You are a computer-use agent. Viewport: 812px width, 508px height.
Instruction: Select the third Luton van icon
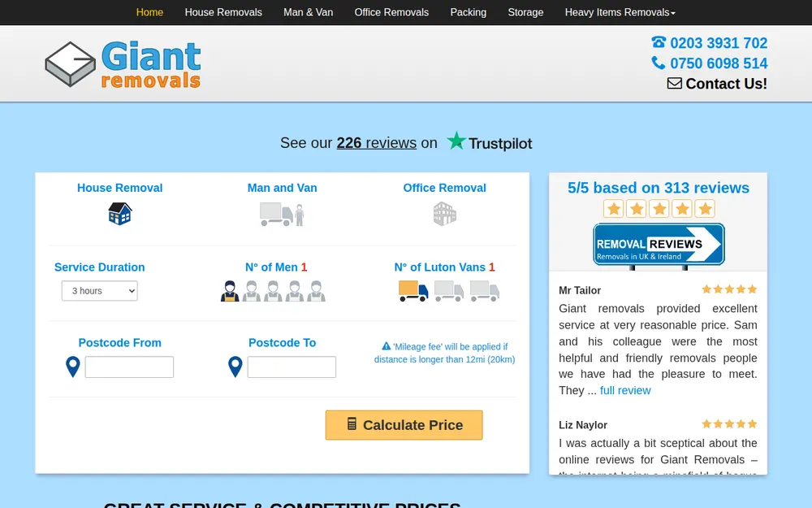485,291
